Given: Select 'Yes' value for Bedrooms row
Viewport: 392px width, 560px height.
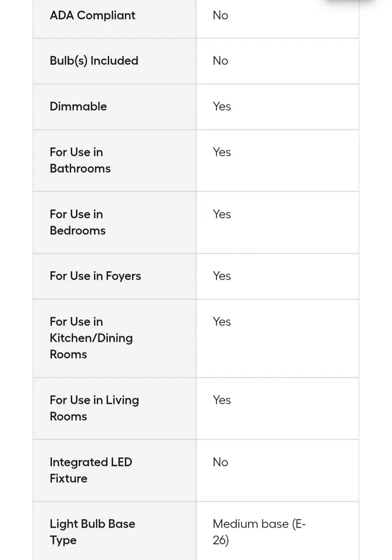Looking at the screenshot, I should (x=222, y=214).
